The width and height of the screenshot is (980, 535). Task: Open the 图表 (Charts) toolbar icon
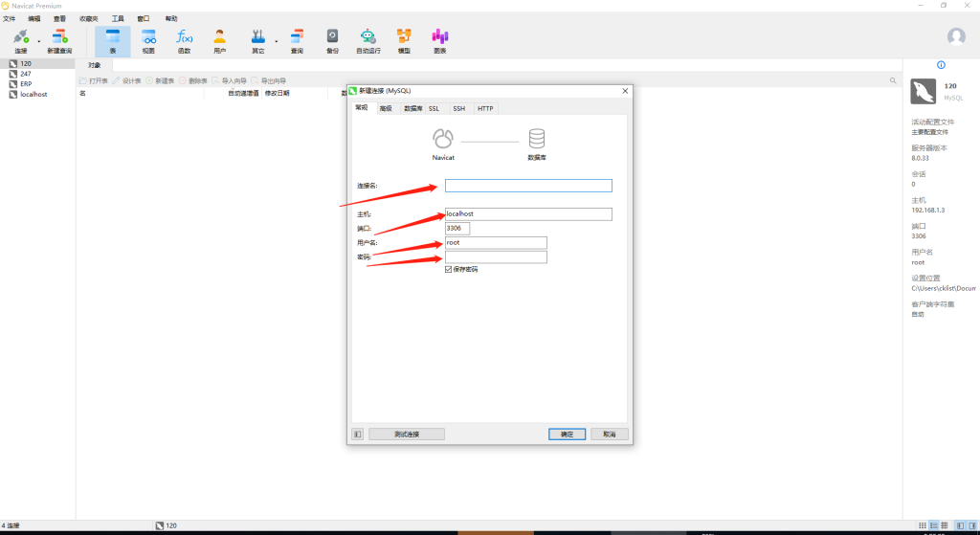coord(440,41)
